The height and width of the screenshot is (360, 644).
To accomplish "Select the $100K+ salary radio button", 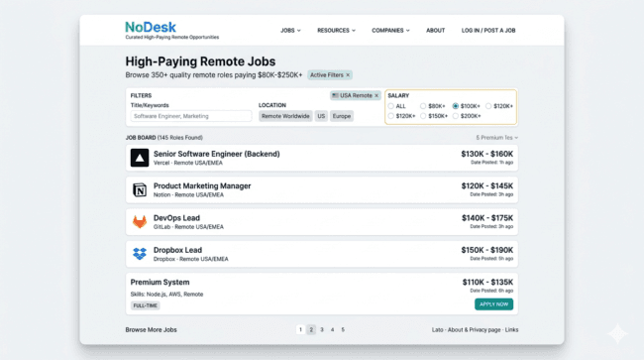I will tap(456, 106).
